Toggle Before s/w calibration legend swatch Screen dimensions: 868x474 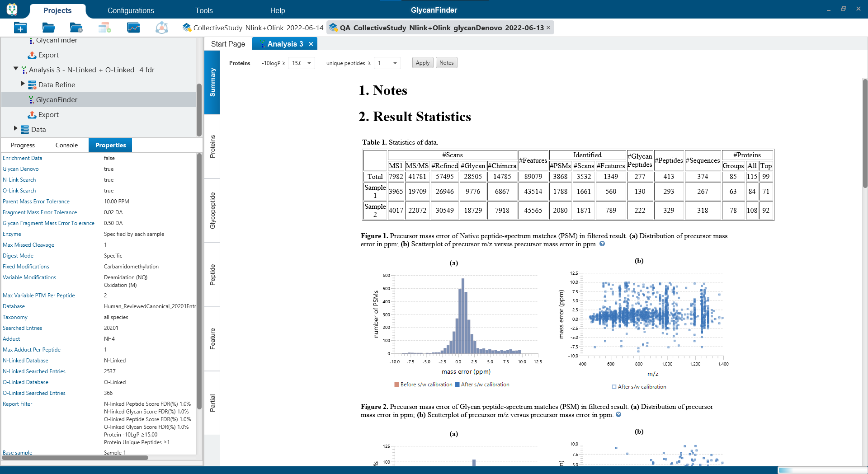[x=396, y=385]
